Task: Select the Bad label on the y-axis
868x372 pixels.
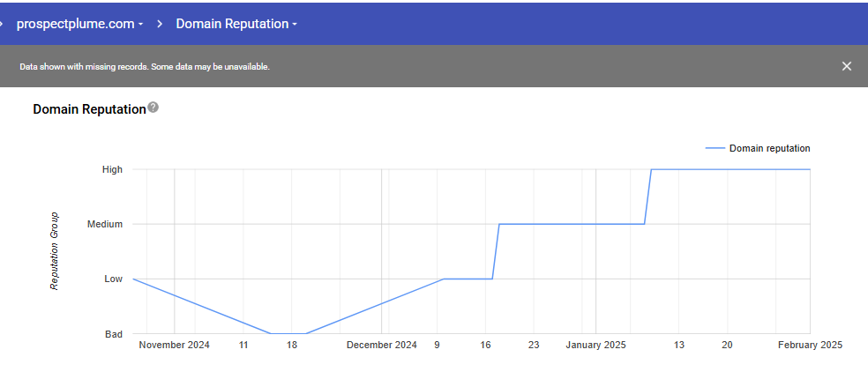Action: pyautogui.click(x=113, y=334)
